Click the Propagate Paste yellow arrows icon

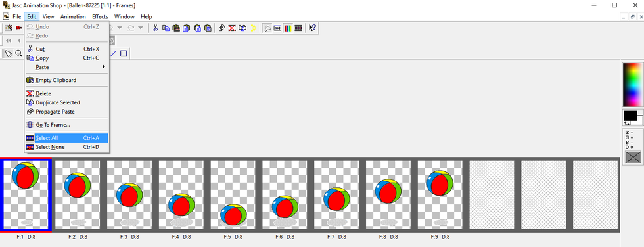tap(254, 28)
